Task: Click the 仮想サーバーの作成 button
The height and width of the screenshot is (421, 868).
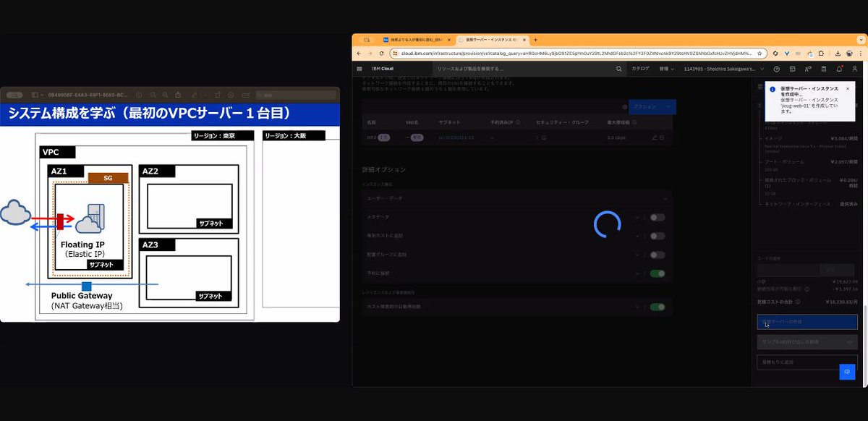Action: coord(807,321)
